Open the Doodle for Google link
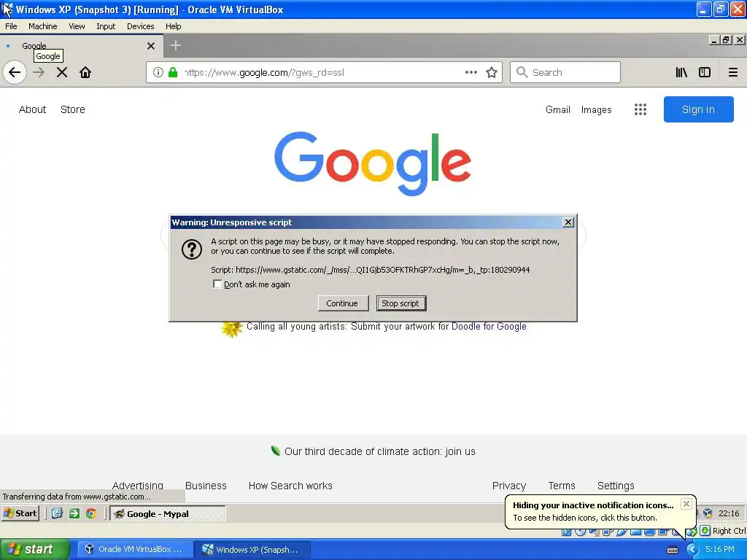 click(489, 326)
